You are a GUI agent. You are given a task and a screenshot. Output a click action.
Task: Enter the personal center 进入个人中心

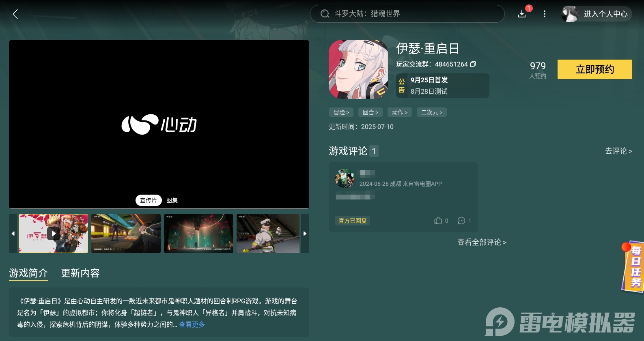pos(605,14)
